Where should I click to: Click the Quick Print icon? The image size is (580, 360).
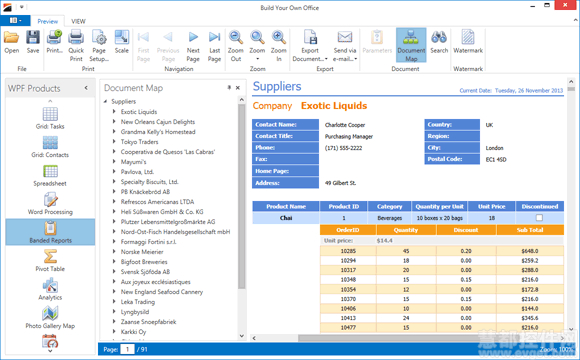[x=76, y=37]
